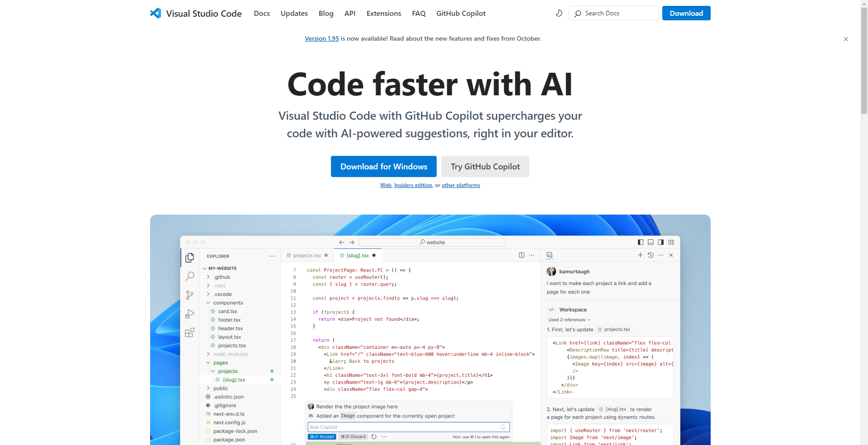Screen dimensions: 868x445
Task: Click the blue Download button in header
Action: (686, 13)
